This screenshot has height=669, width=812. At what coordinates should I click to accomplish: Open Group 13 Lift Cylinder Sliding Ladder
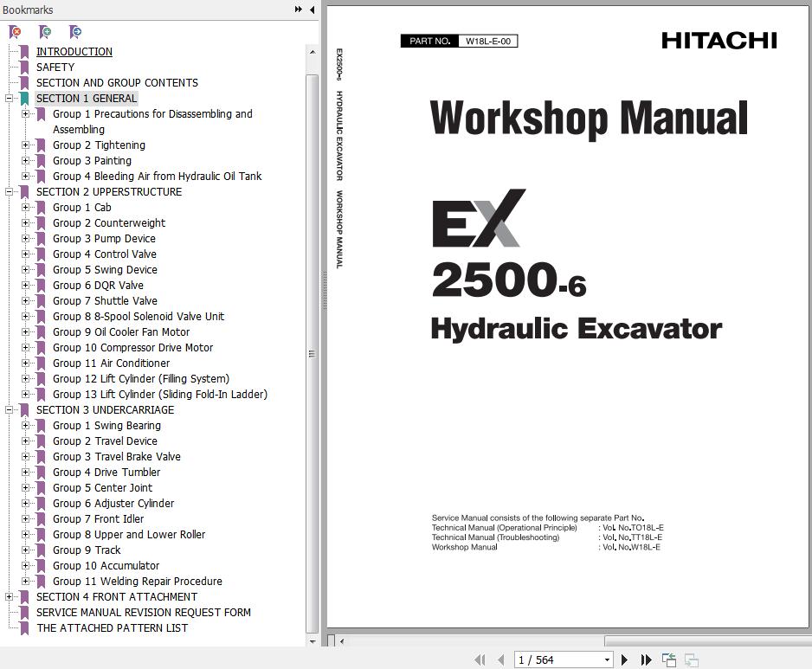(x=160, y=394)
